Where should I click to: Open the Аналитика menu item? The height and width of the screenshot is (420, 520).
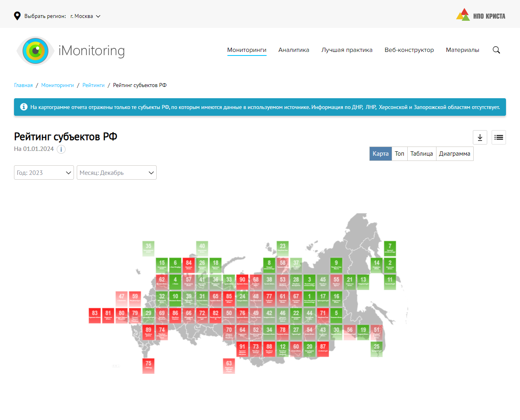tap(294, 50)
